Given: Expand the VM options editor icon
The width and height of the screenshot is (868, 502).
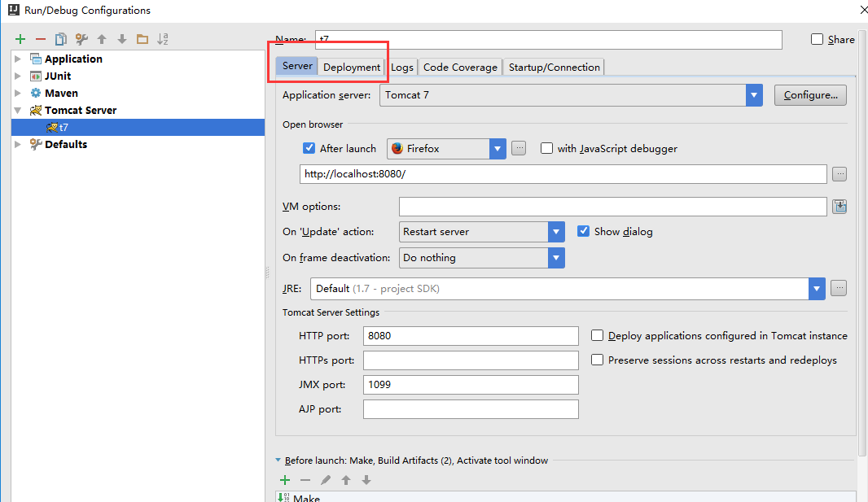Looking at the screenshot, I should (840, 207).
